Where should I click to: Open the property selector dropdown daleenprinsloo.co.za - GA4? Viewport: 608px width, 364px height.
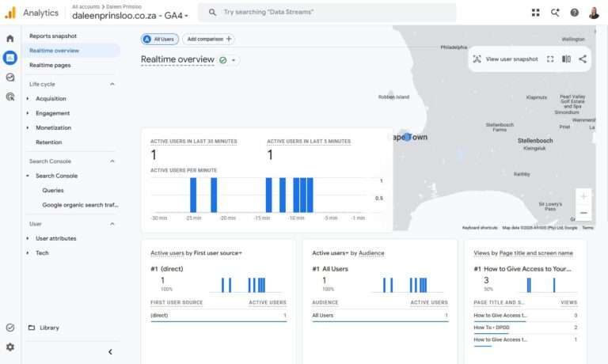click(130, 16)
